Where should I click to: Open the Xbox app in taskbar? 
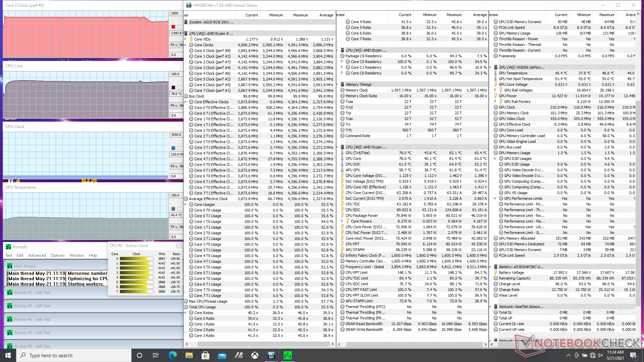coord(255,355)
